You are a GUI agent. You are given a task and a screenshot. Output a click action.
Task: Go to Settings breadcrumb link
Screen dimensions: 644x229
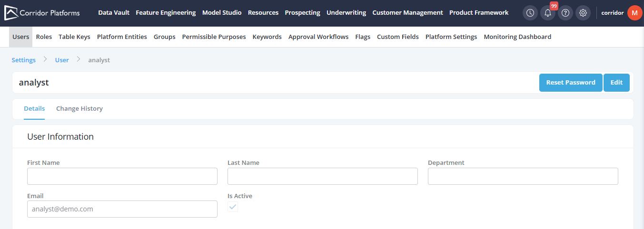[x=24, y=60]
